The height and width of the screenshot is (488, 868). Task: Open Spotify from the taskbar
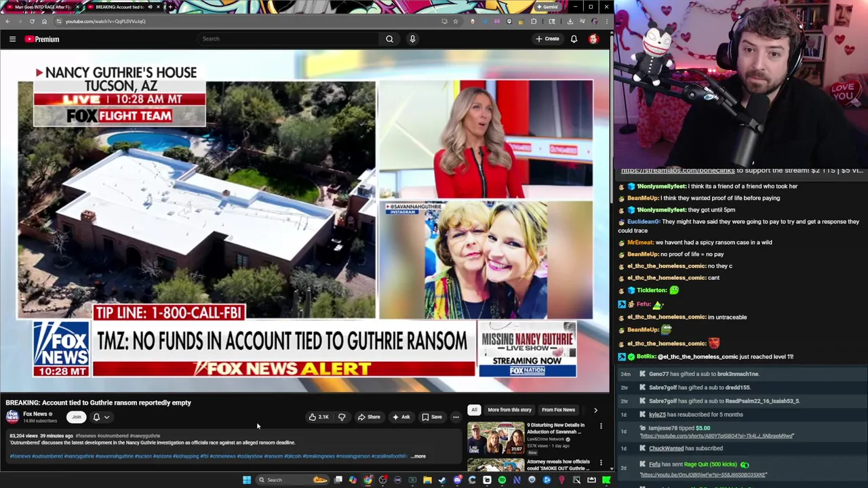point(502,480)
